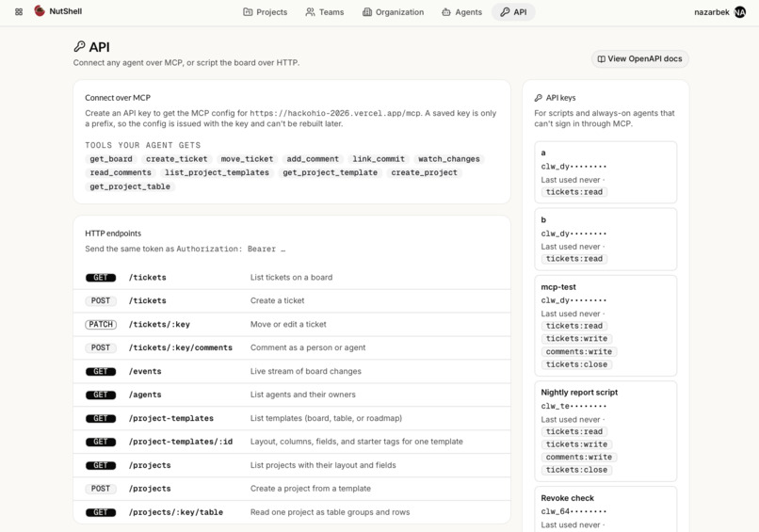
Task: Click the /projects/:key/table endpoint path
Action: [176, 512]
